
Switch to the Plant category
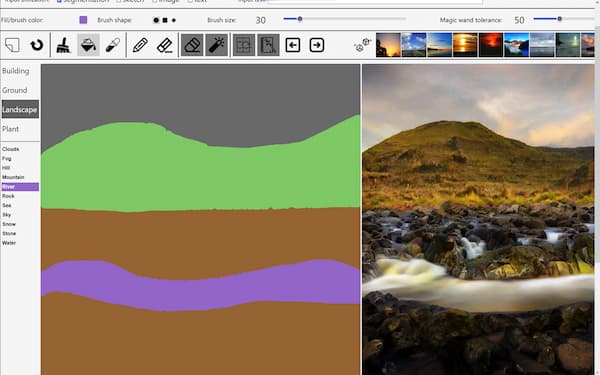point(10,129)
